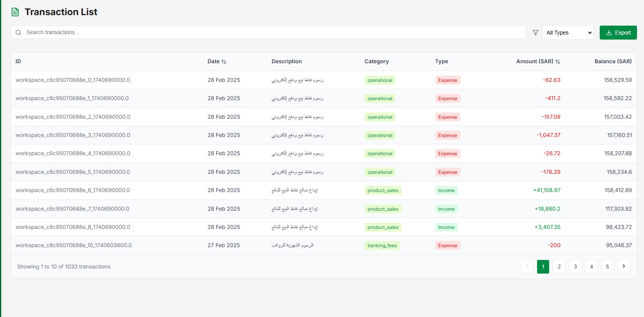Image resolution: width=644 pixels, height=317 pixels.
Task: Select transaction ID workspace_c6c95070688e_3_1740690000.0
Action: coord(73,135)
